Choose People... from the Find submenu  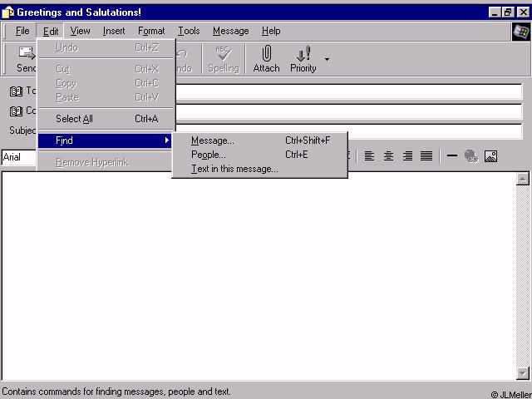click(209, 155)
